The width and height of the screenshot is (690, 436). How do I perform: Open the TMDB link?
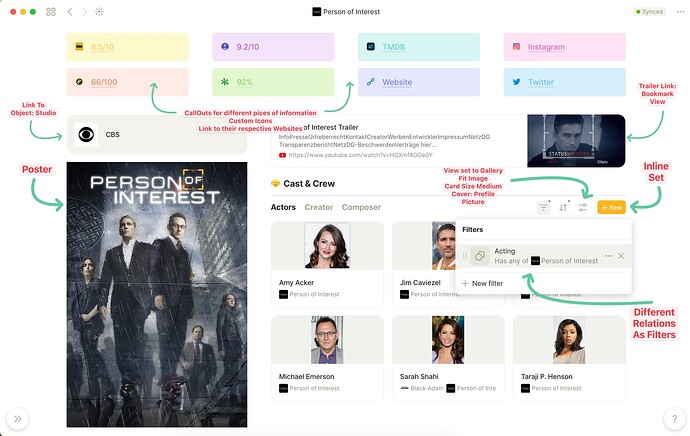point(393,47)
